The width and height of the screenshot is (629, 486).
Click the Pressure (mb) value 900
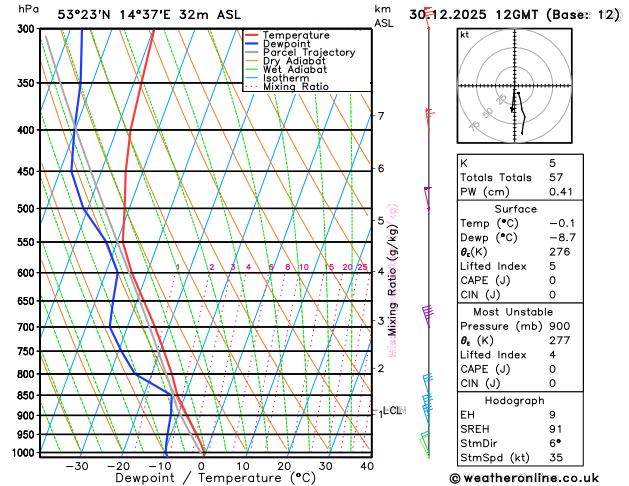tap(560, 326)
